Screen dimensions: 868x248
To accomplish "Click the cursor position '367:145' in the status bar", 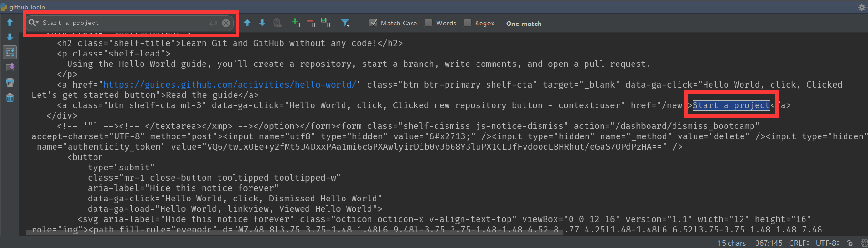I will tap(769, 243).
